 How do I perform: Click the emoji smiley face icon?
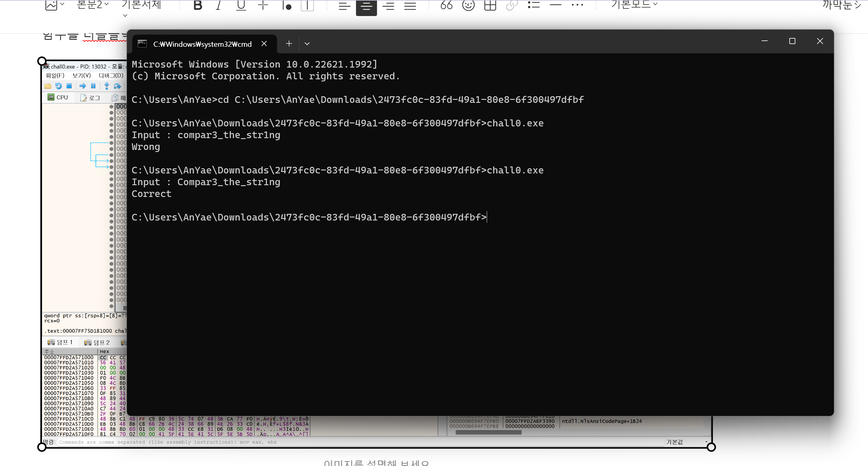click(468, 5)
